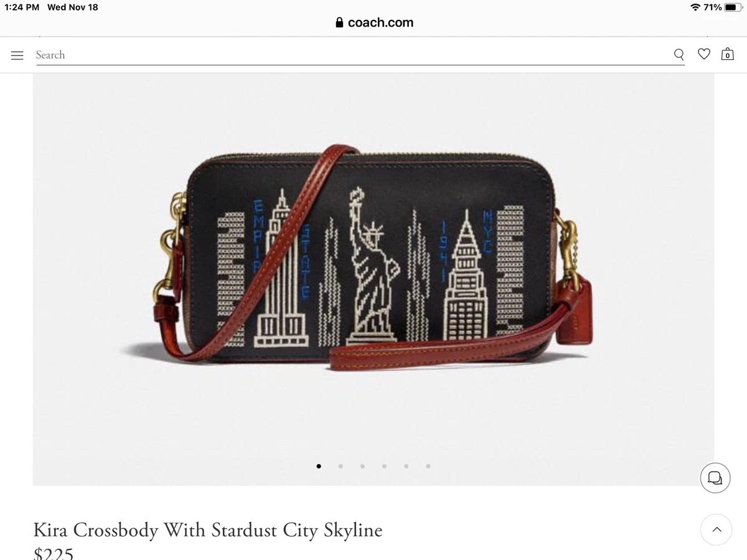
Task: Select the second carousel dot
Action: coord(341,466)
